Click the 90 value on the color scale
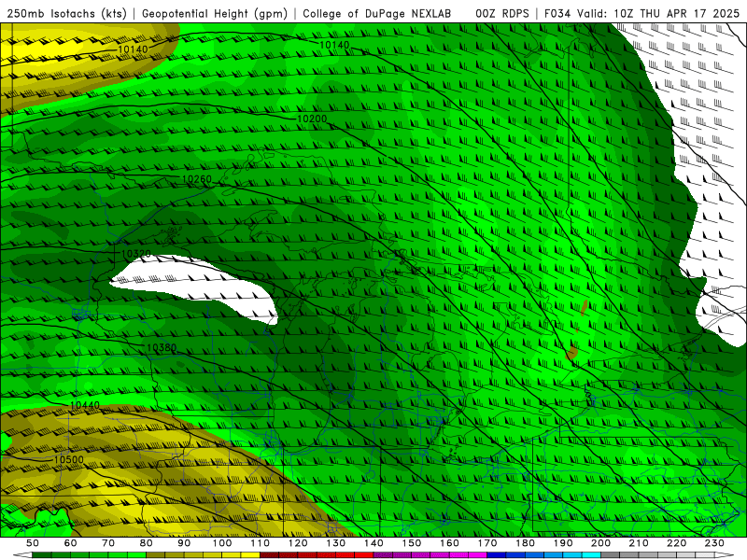The height and width of the screenshot is (560, 747). pyautogui.click(x=184, y=543)
